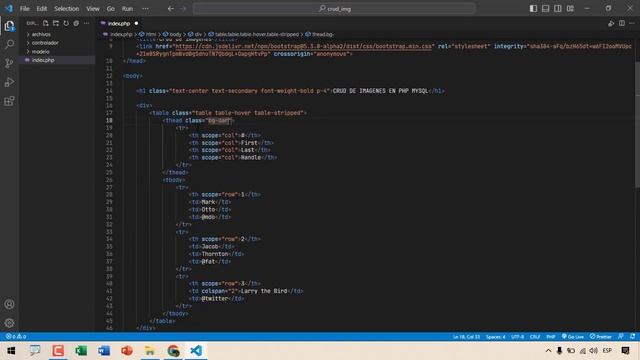Screen dimensions: 640x360
Task: Open the Edit menu
Action: 42,9
